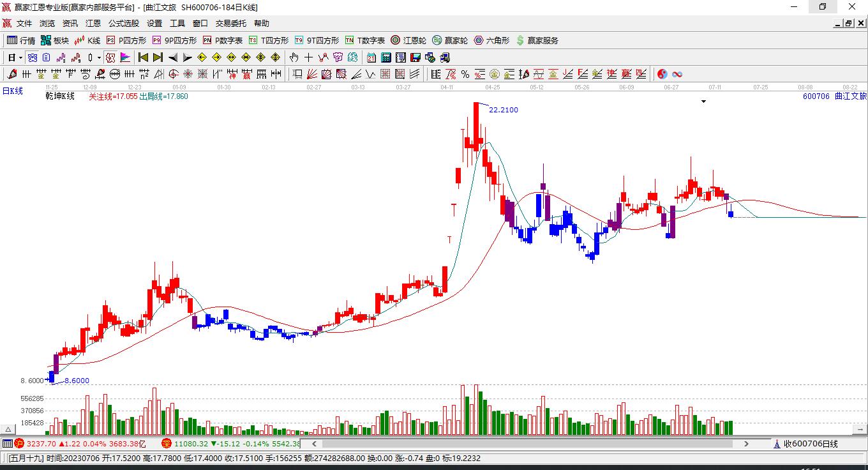This screenshot has height=470, width=868.
Task: Open the 9P四方形 tool
Action: click(x=174, y=40)
